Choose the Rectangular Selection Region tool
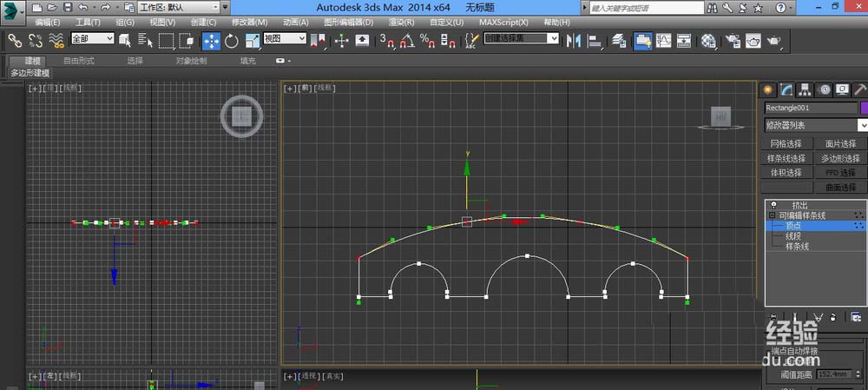This screenshot has width=868, height=390. point(166,41)
